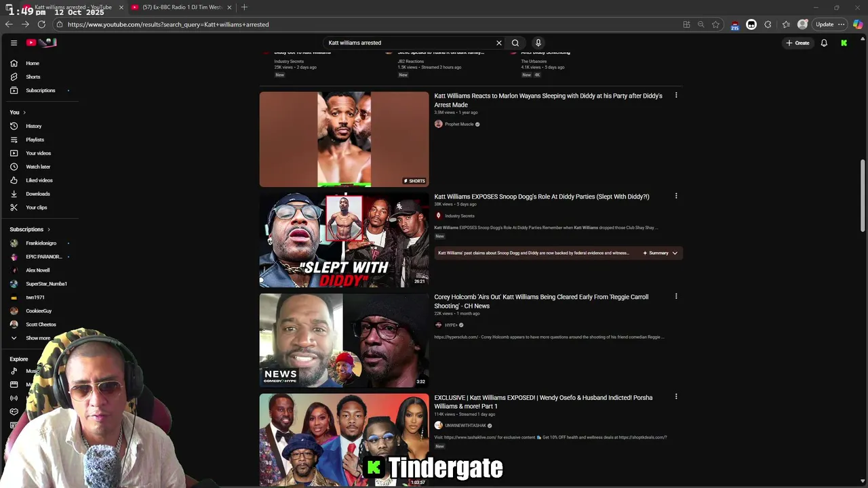Play the Marlon Wayans Shorts thumbnail
This screenshot has width=868, height=488.
344,139
